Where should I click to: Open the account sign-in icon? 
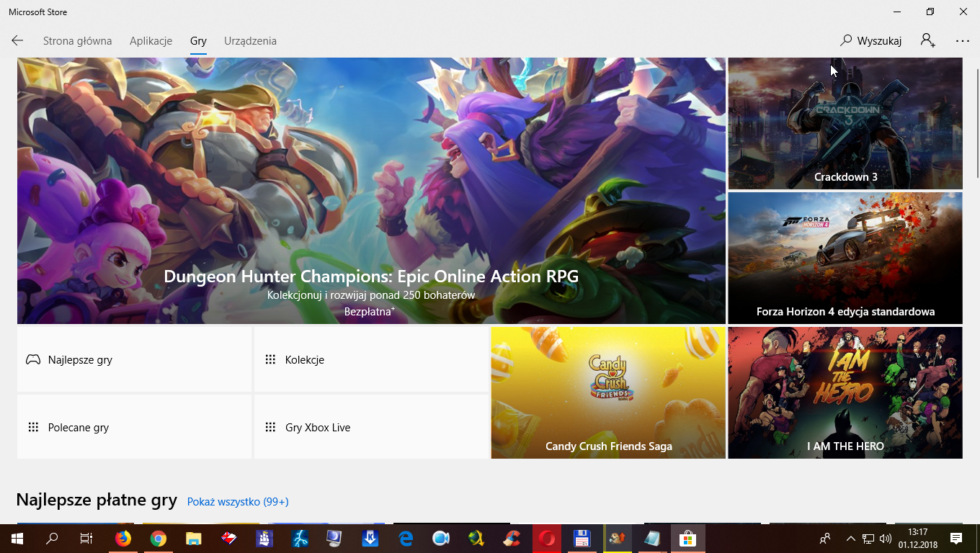(x=928, y=41)
